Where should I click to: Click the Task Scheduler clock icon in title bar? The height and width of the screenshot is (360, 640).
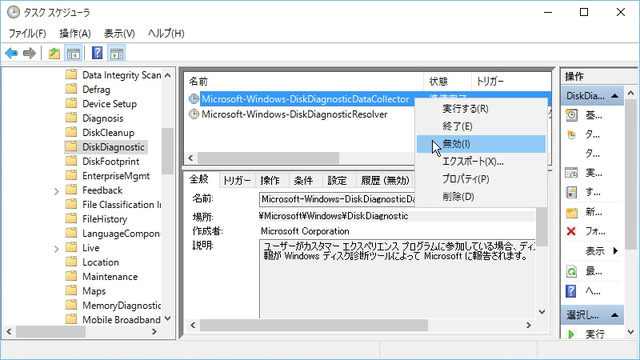pos(13,12)
